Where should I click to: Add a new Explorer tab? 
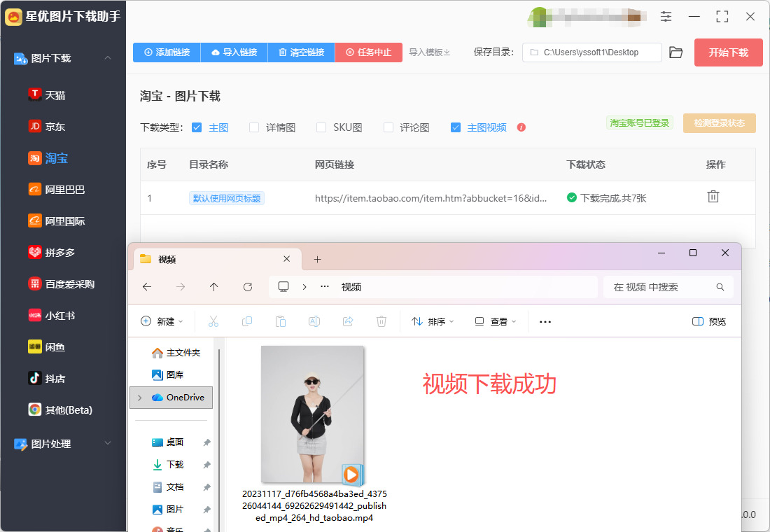click(x=317, y=259)
